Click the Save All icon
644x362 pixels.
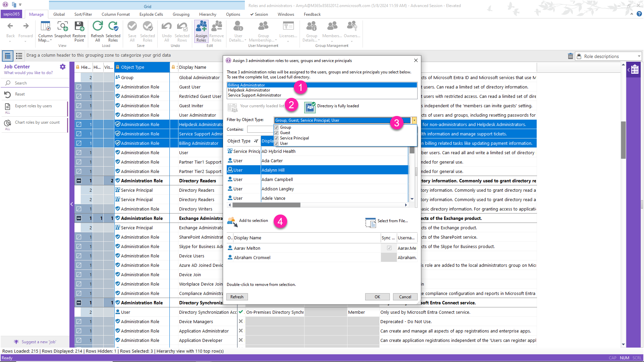click(132, 26)
